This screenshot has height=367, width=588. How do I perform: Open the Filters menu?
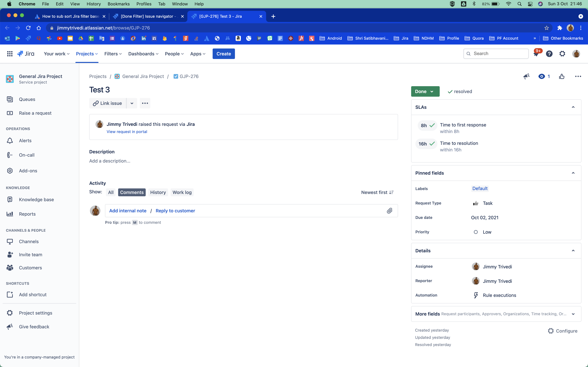point(113,54)
